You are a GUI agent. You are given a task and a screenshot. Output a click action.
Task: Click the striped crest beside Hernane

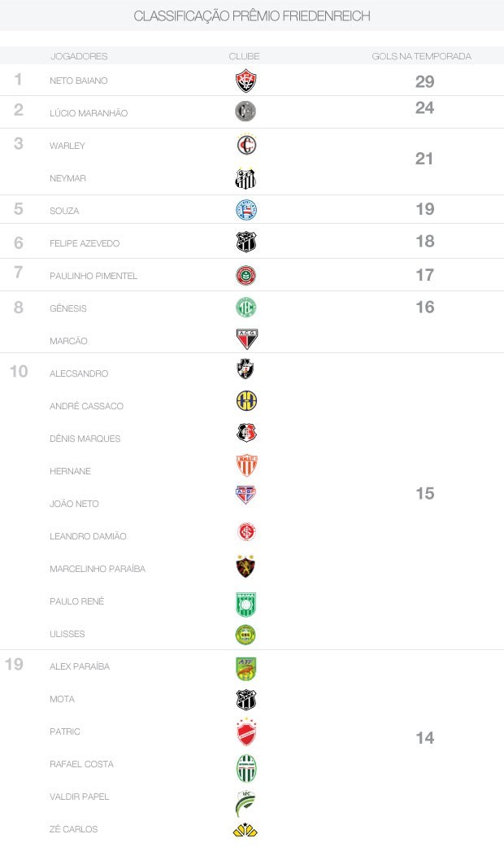pyautogui.click(x=245, y=465)
